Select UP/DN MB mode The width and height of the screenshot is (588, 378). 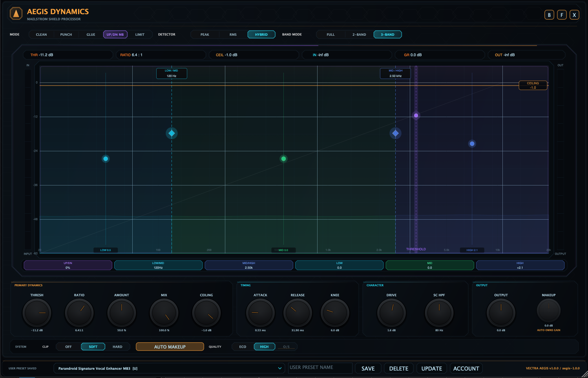pos(115,35)
